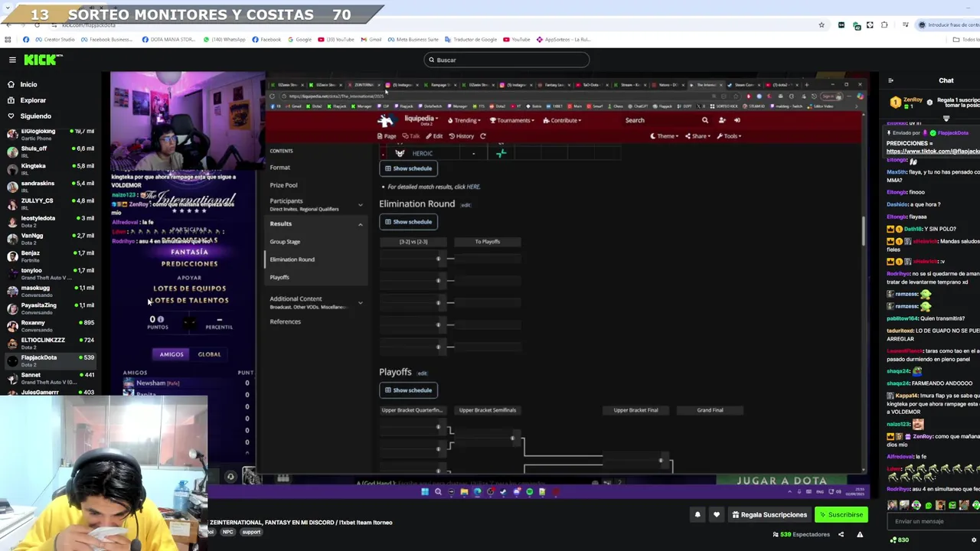Open the WhatsApp bookmark
The width and height of the screenshot is (980, 551).
(224, 40)
